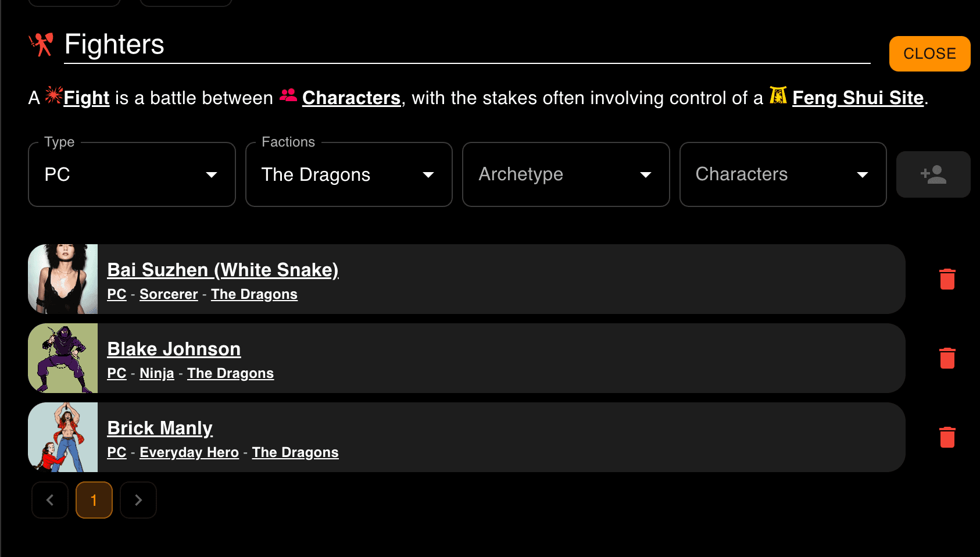Open Bai Suzhen (White Snake) link
The width and height of the screenshot is (980, 557).
223,270
